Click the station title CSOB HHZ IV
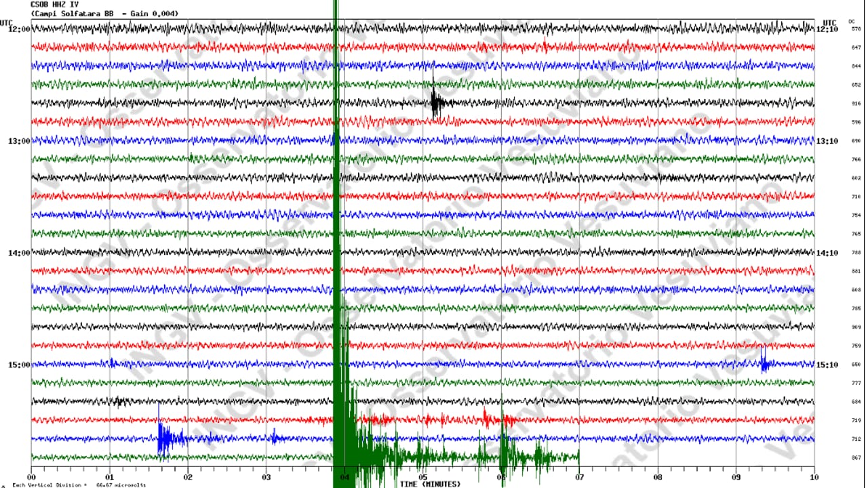This screenshot has height=488, width=868. 55,5
